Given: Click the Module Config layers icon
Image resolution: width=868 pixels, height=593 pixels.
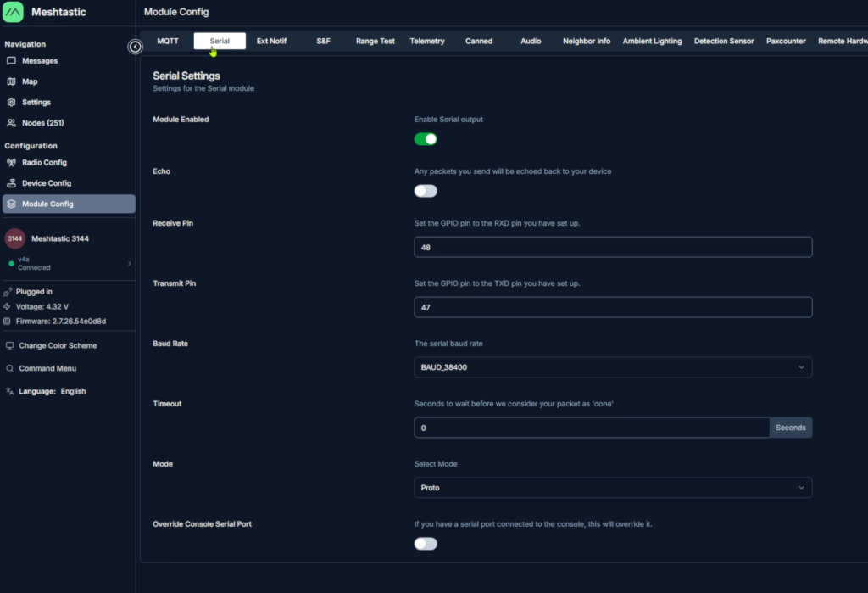Looking at the screenshot, I should 11,204.
